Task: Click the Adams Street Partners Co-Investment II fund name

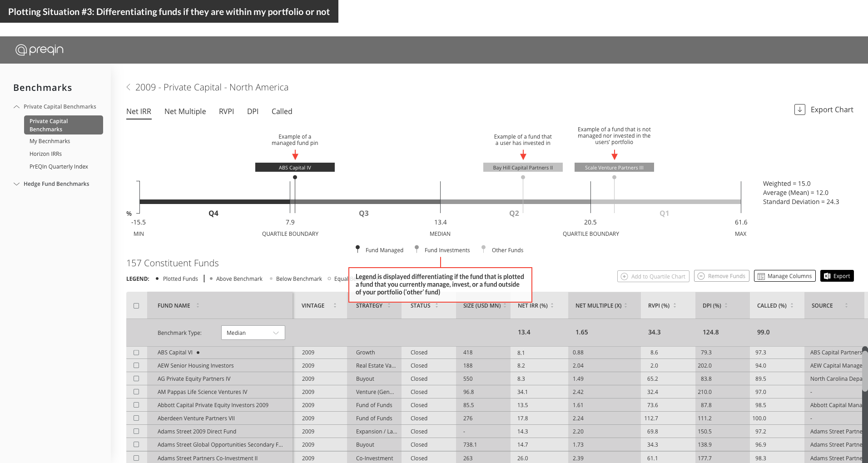Action: coord(208,458)
